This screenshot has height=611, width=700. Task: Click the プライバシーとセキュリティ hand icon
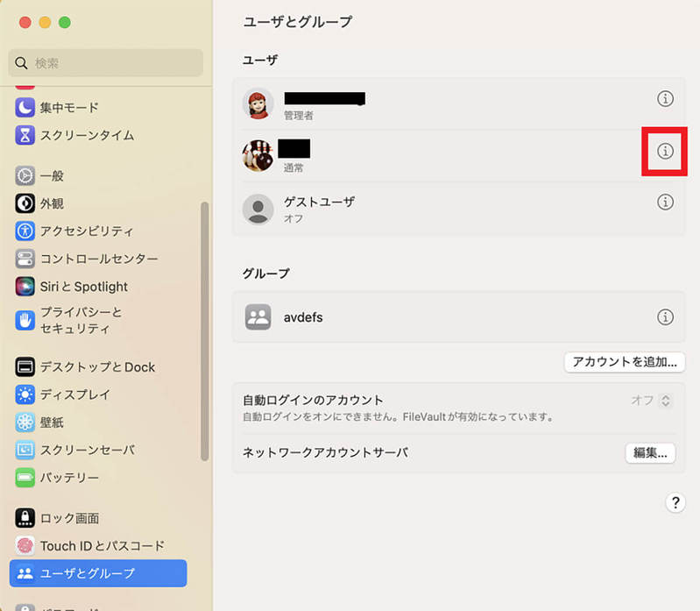25,320
